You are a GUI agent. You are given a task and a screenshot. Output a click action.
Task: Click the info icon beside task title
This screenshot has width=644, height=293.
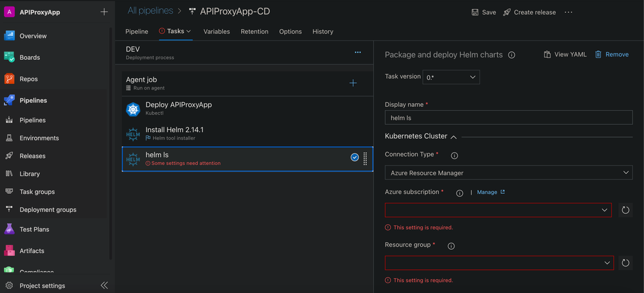click(x=512, y=55)
